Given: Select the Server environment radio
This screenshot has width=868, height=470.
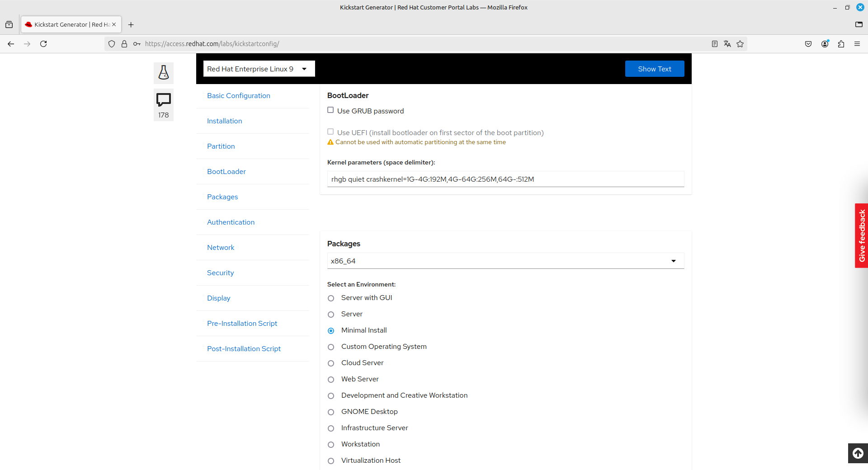Looking at the screenshot, I should click(x=331, y=315).
